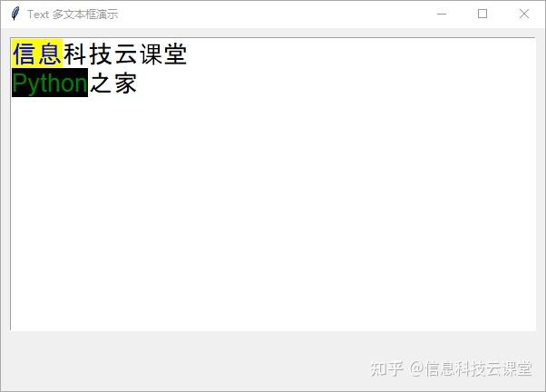Click the yellow-highlighted character 息
Viewport: 546px width, 392px height.
(x=50, y=54)
